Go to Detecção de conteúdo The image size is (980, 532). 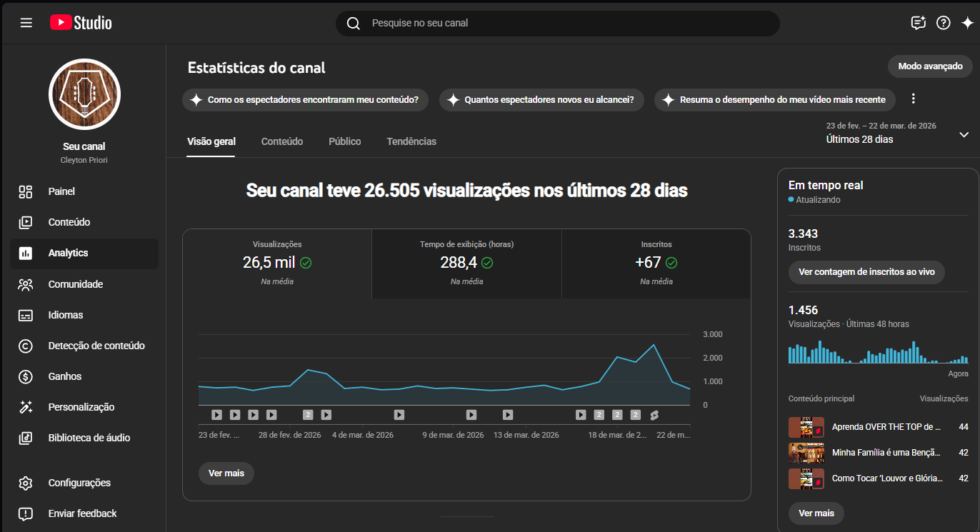click(x=96, y=346)
